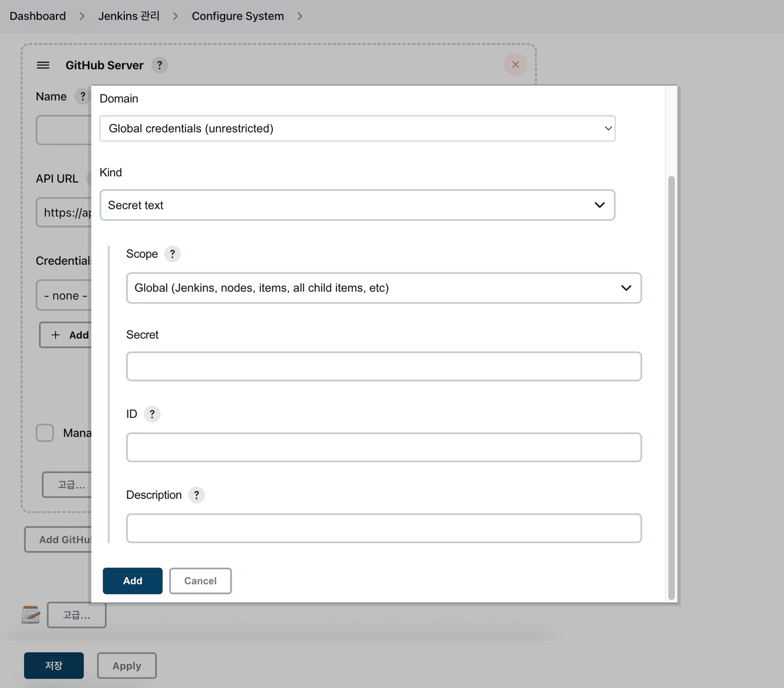
Task: Click the Configure System breadcrumb
Action: tap(238, 16)
